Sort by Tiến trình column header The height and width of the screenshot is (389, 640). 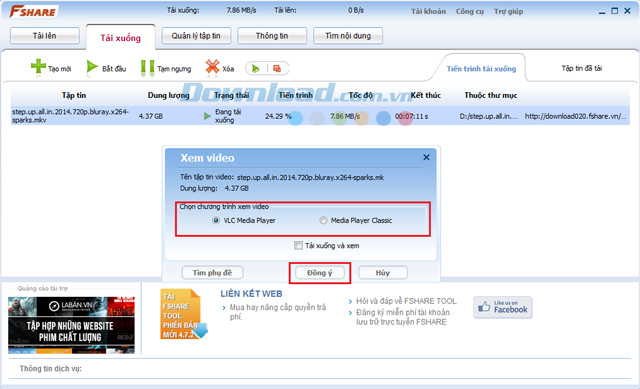[296, 95]
